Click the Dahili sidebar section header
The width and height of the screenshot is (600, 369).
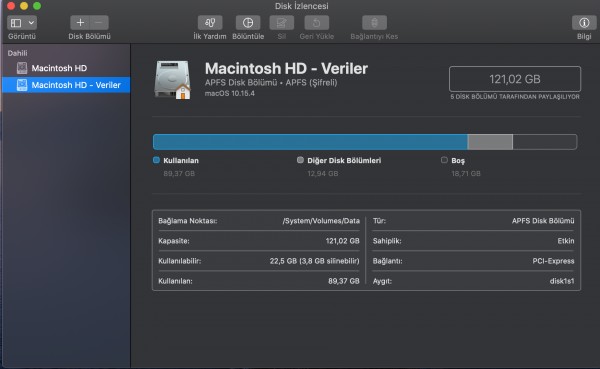pos(17,53)
